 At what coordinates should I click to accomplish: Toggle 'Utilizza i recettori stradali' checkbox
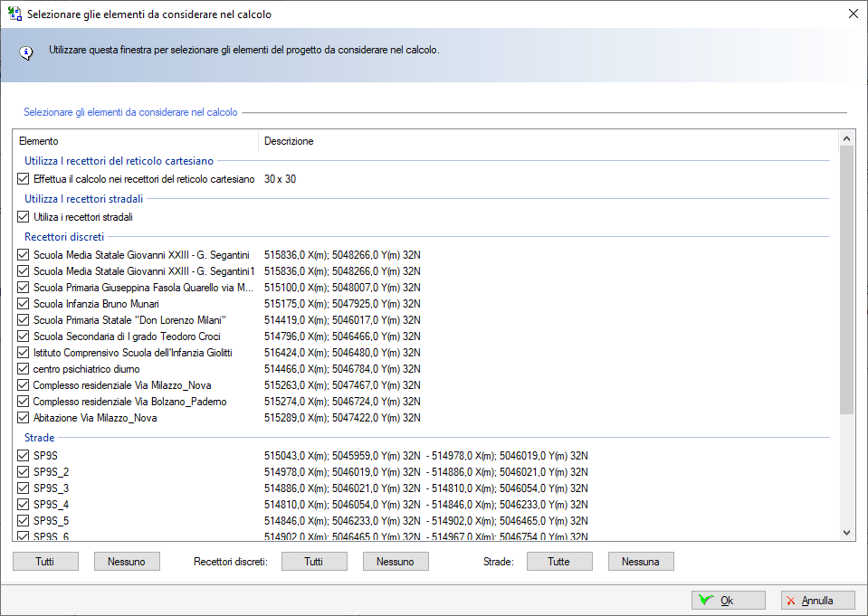24,217
